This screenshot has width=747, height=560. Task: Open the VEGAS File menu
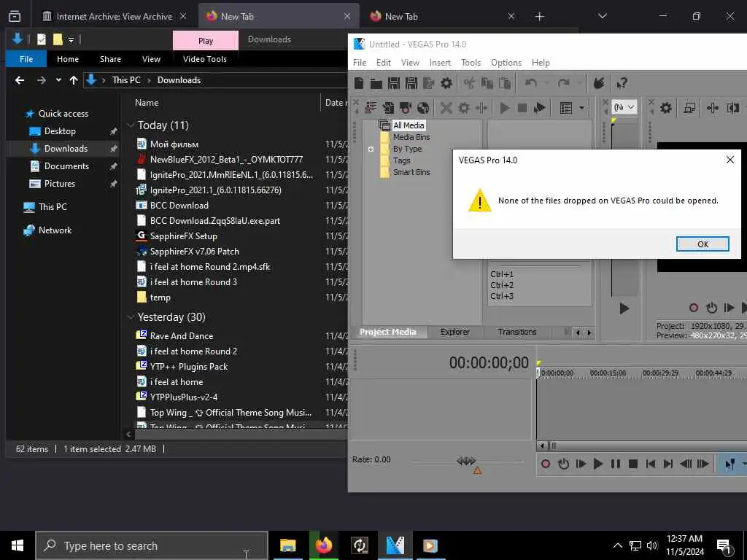(x=360, y=63)
